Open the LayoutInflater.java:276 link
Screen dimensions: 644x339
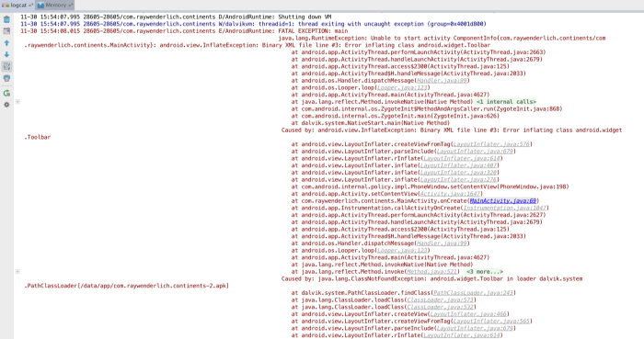click(458, 179)
